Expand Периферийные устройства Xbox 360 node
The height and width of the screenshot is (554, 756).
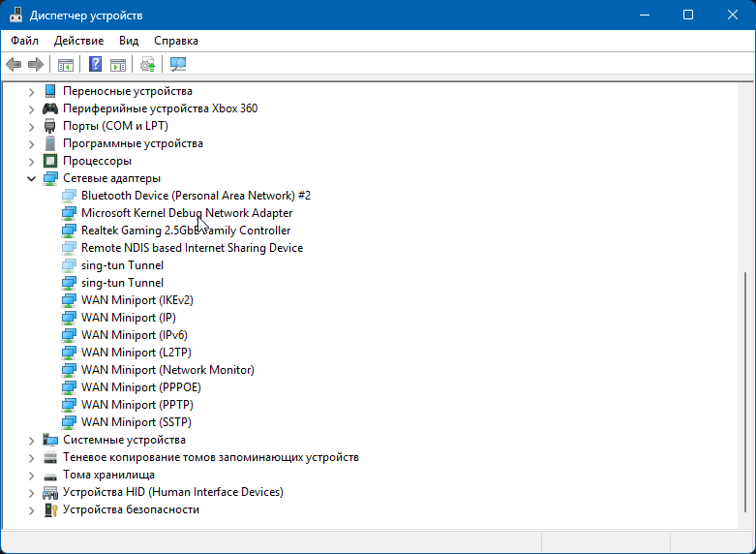[x=31, y=109]
